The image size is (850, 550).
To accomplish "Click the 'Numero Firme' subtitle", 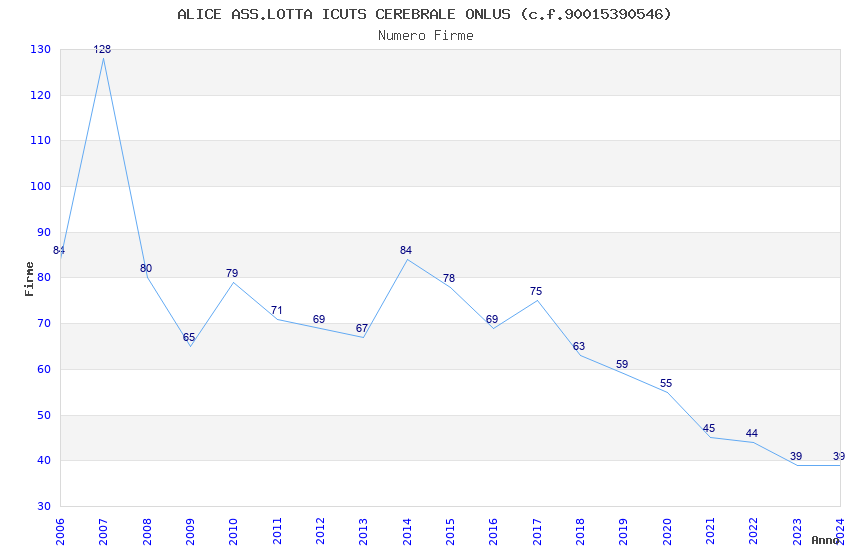I will [426, 35].
